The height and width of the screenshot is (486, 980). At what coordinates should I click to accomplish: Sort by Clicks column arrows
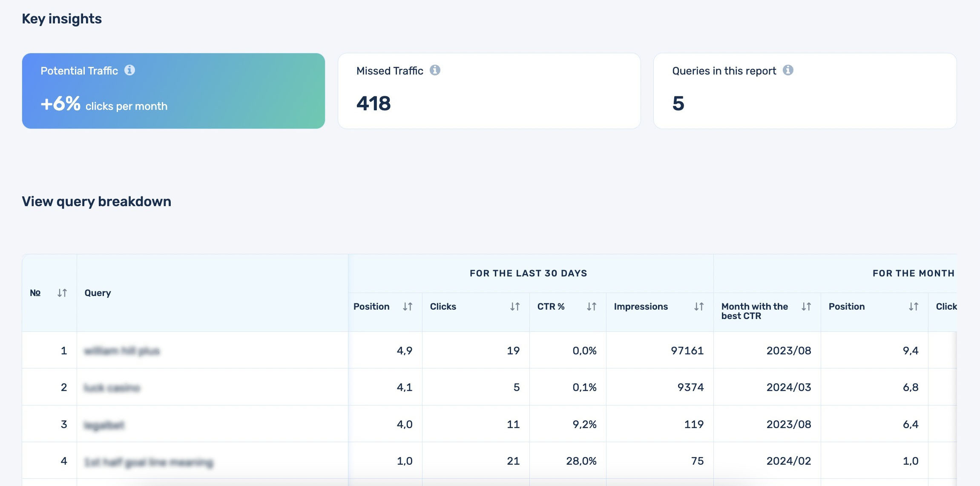pos(515,306)
